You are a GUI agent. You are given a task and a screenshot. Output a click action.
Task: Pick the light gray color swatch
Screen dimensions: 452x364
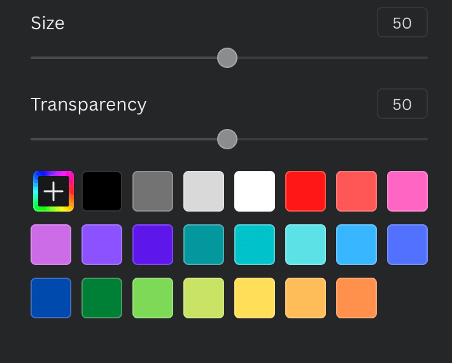[203, 191]
